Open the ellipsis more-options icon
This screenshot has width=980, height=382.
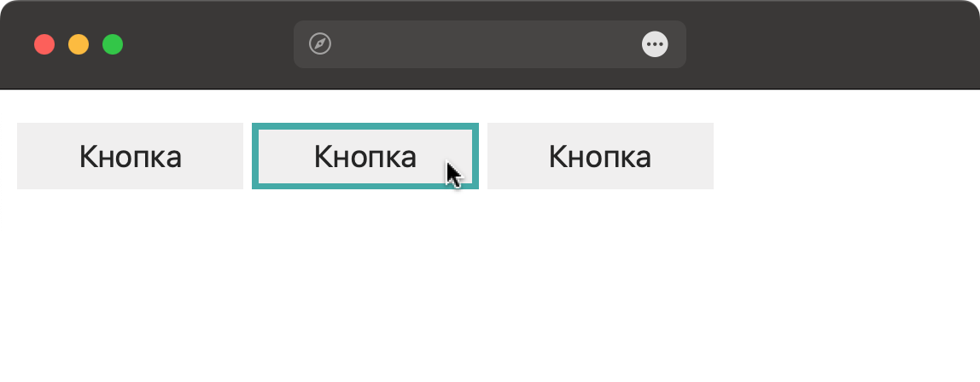(x=655, y=44)
